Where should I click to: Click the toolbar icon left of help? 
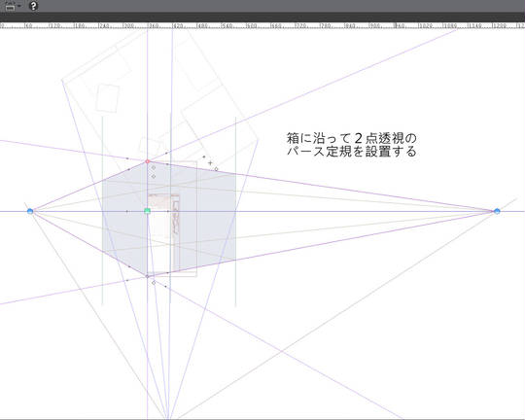(x=10, y=6)
